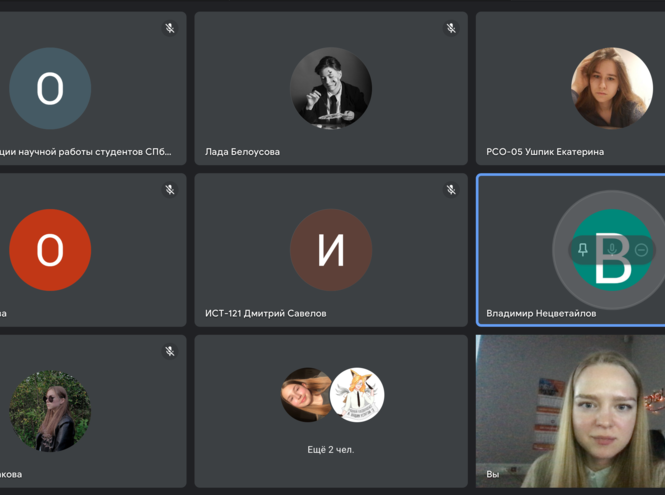Click the 'ИСТ-121 Дмитрий Савелов' name label
Viewport: 665px width, 495px height.
tap(265, 313)
